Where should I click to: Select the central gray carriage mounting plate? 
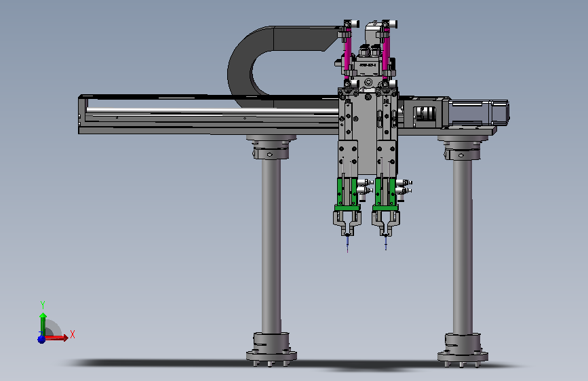pos(367,135)
